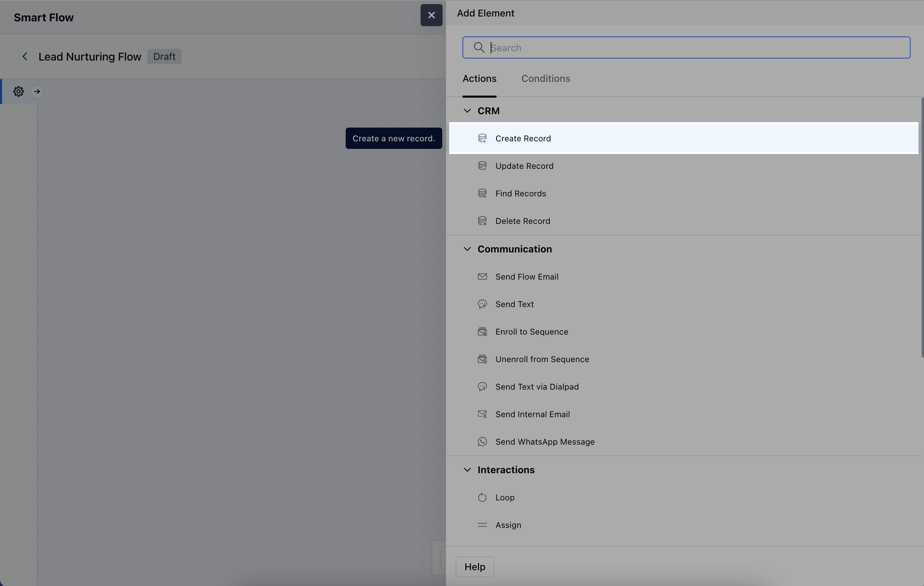This screenshot has width=924, height=586.
Task: Close the Add Element panel
Action: pyautogui.click(x=431, y=15)
